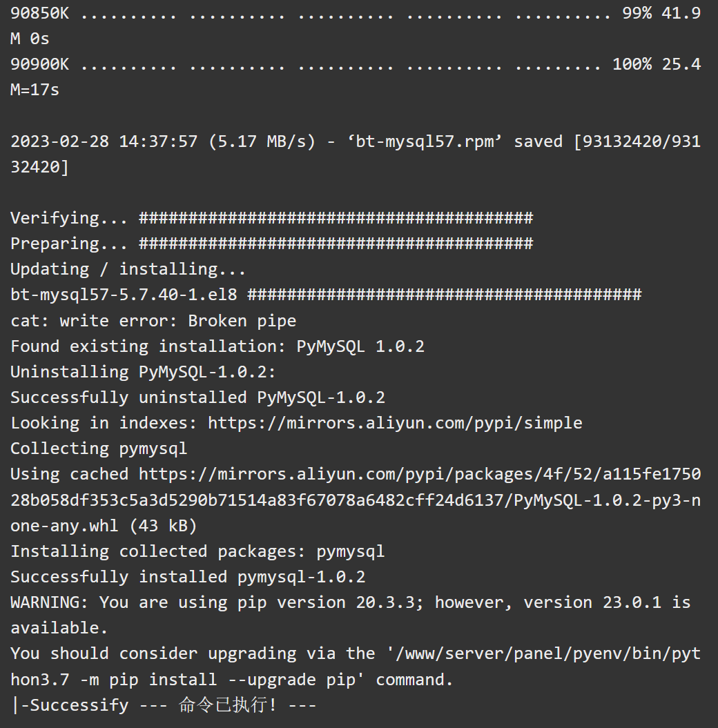The image size is (718, 728).
Task: Click the 90900K 100% download line
Action: (x=356, y=77)
